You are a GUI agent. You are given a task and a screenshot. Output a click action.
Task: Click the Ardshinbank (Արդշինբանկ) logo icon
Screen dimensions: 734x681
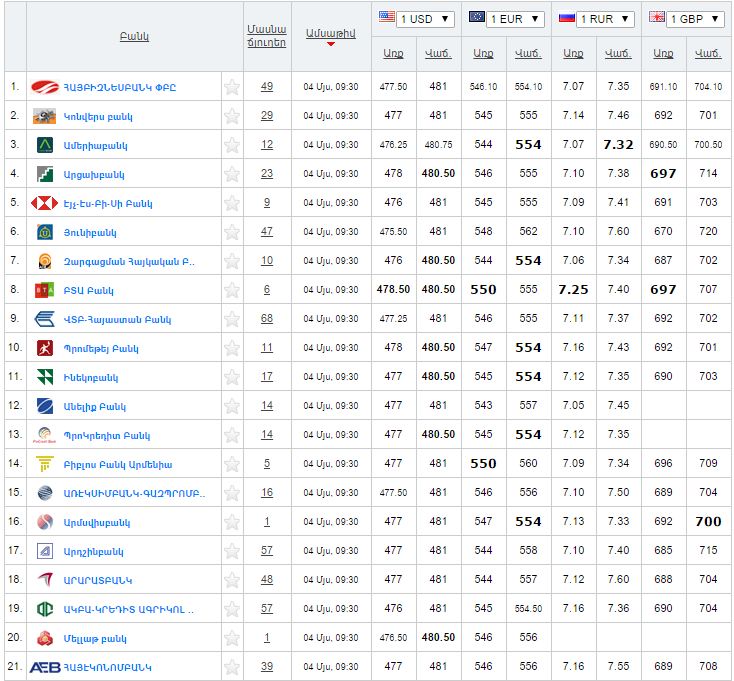45,551
